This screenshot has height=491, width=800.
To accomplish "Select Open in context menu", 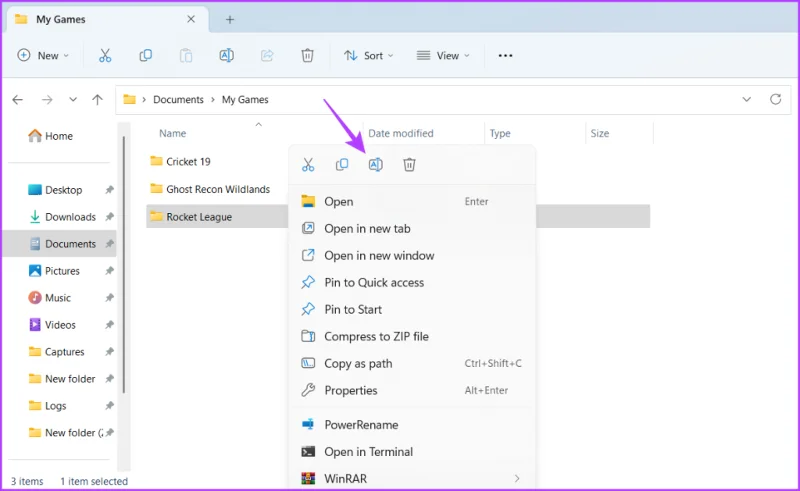I will point(412,202).
